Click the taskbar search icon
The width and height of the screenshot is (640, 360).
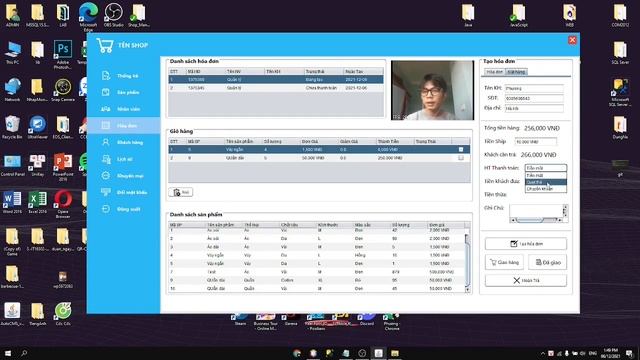click(x=24, y=353)
